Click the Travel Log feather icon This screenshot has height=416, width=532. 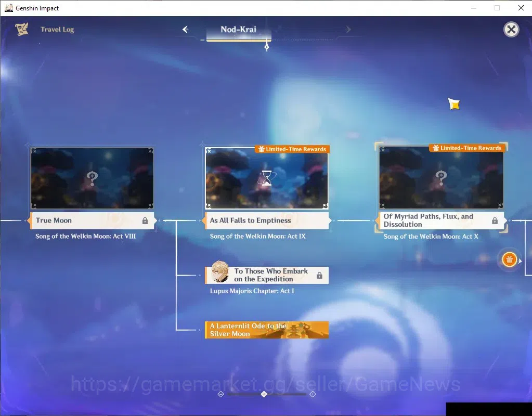pyautogui.click(x=22, y=29)
